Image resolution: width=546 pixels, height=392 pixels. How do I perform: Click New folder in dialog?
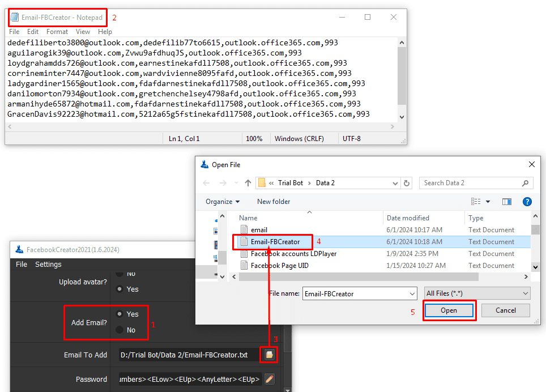pyautogui.click(x=274, y=202)
